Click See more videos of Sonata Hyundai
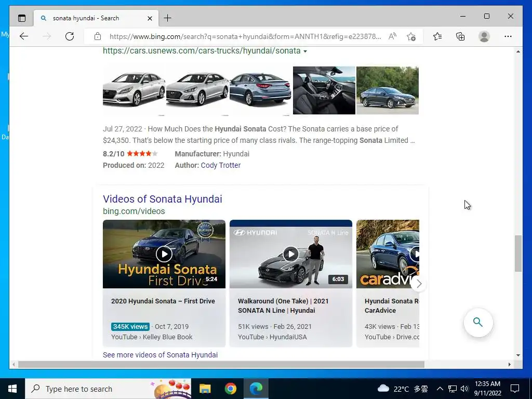532x399 pixels. (x=160, y=355)
